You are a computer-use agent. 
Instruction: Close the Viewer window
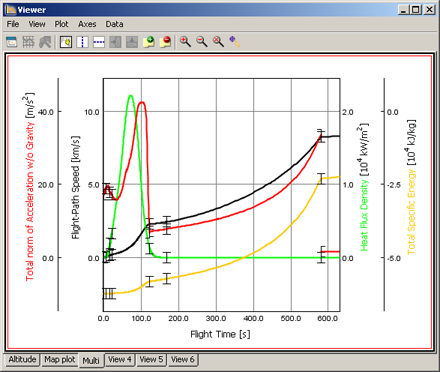429,10
